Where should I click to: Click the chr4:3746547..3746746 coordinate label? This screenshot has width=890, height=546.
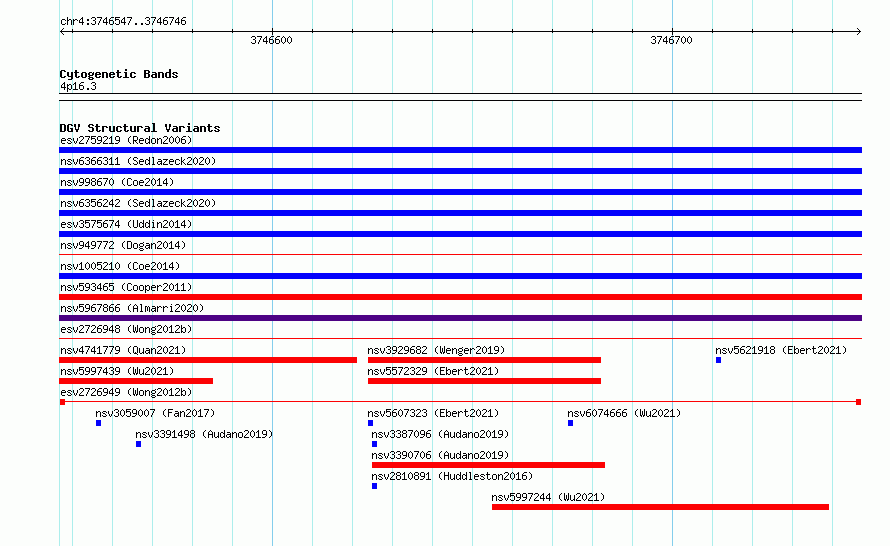(x=123, y=21)
